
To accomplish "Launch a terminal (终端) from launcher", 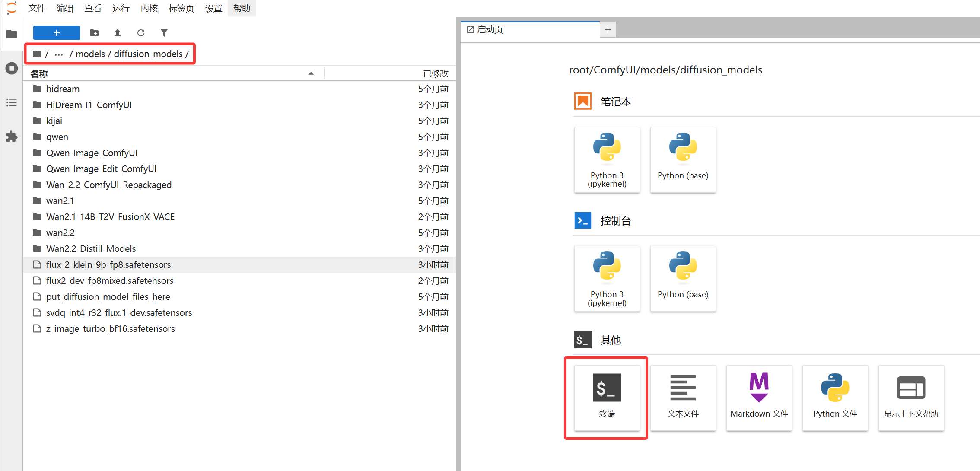I will [x=607, y=398].
